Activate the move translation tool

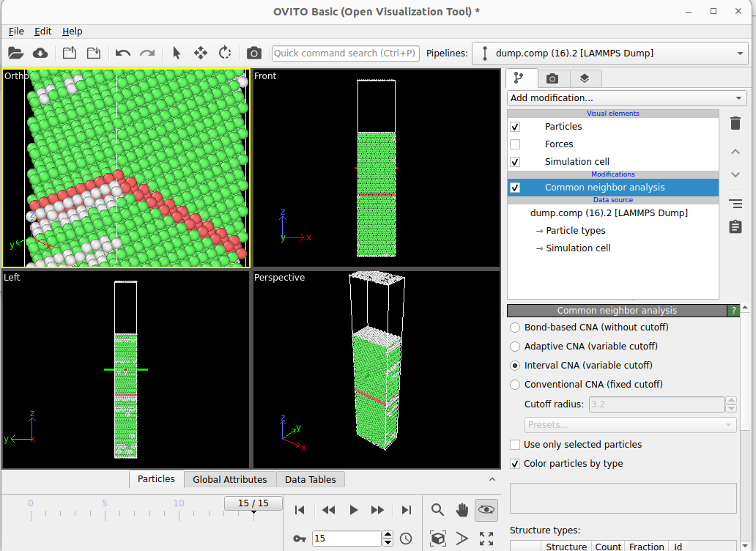201,53
